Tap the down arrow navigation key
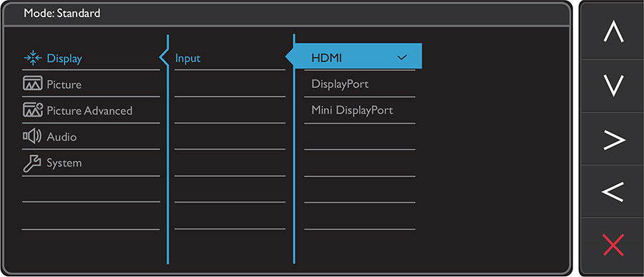Viewport: 644px width, 277px height. coord(614,85)
